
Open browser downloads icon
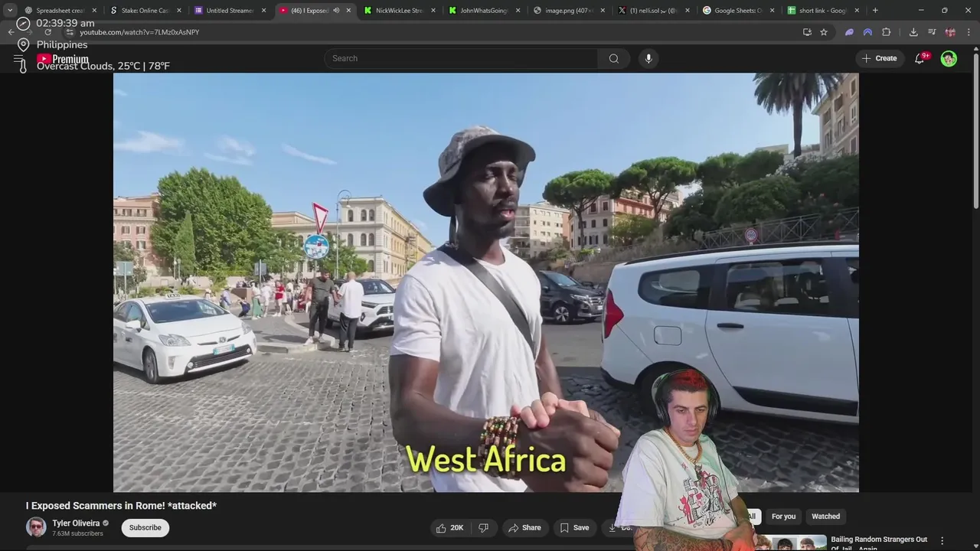(913, 32)
